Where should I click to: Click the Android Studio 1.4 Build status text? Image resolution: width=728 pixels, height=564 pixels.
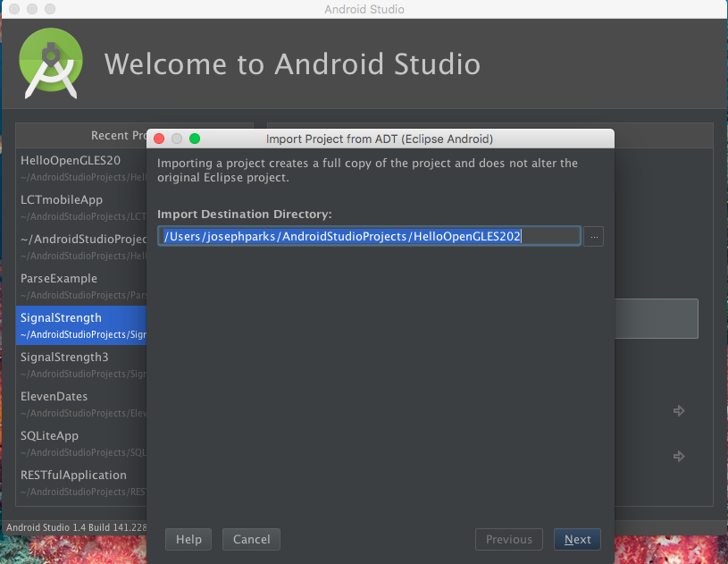[x=77, y=527]
